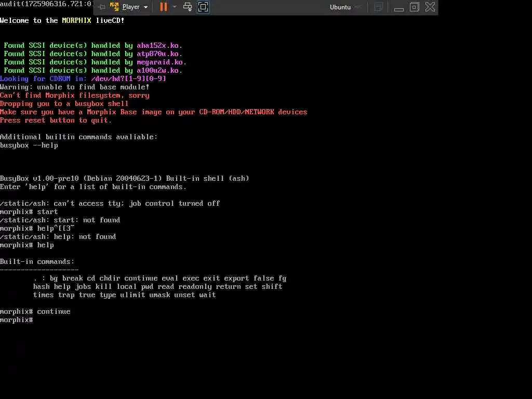Click 'Warning: unable to find base module!'
The image size is (532, 399).
75,87
